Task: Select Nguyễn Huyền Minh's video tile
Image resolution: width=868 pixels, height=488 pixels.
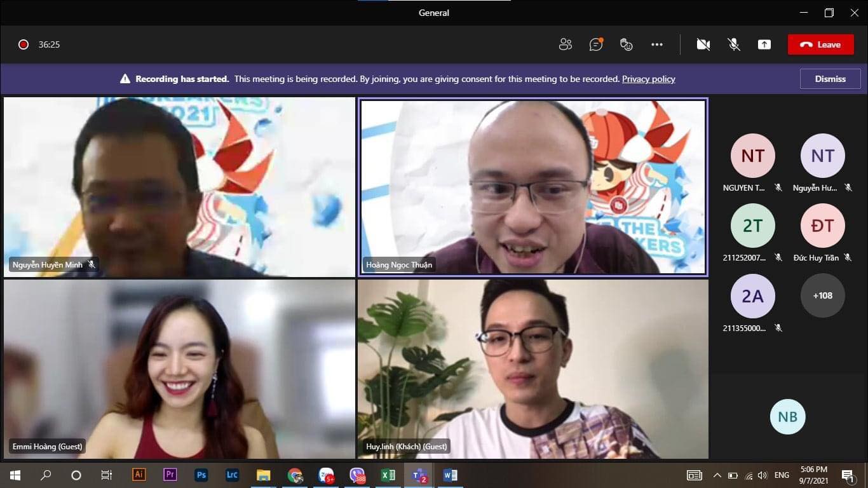Action: [x=179, y=187]
